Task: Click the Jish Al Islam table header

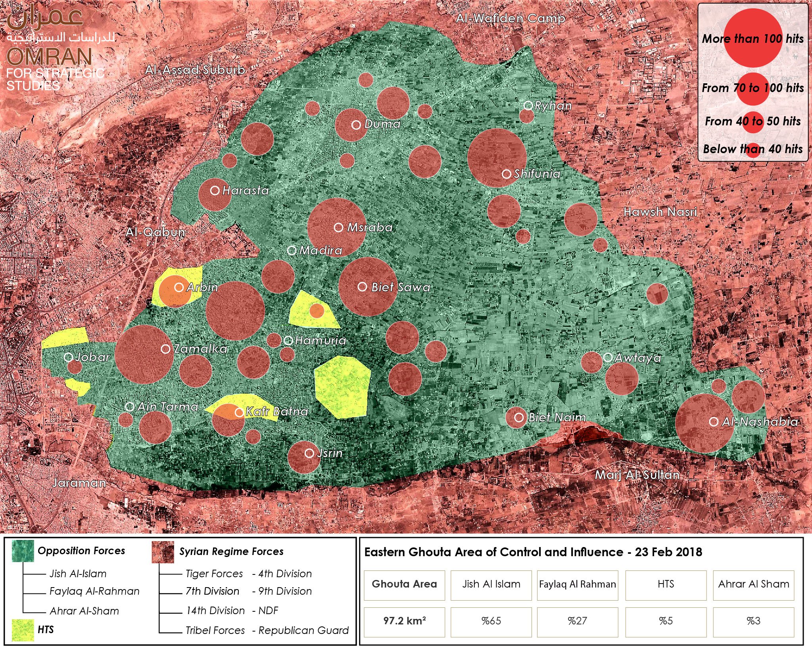Action: point(491,584)
